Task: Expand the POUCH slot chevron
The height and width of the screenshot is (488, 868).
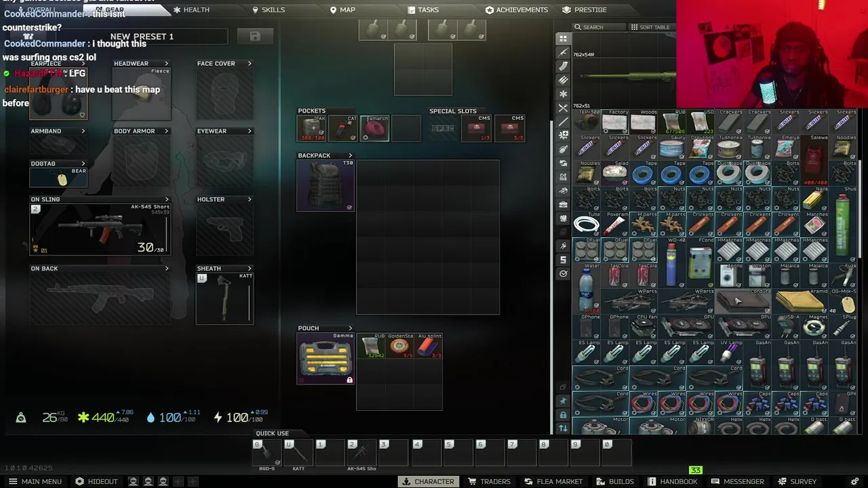Action: [351, 328]
